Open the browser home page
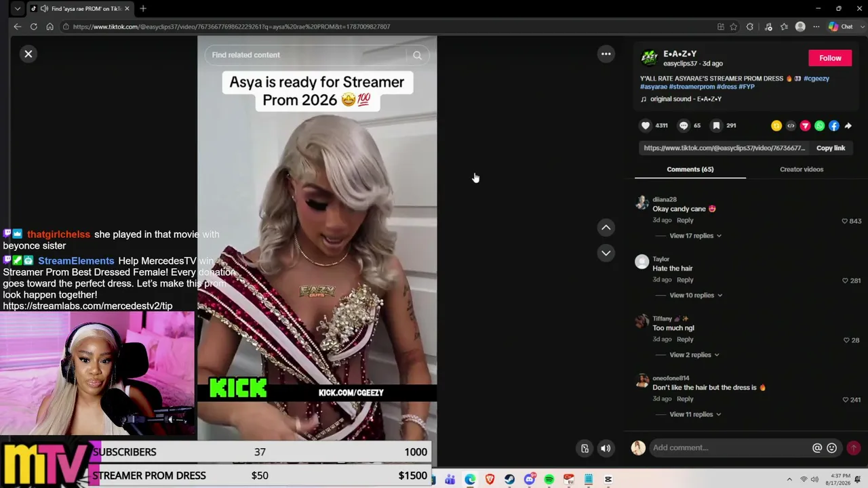Image resolution: width=868 pixels, height=488 pixels. pyautogui.click(x=50, y=26)
